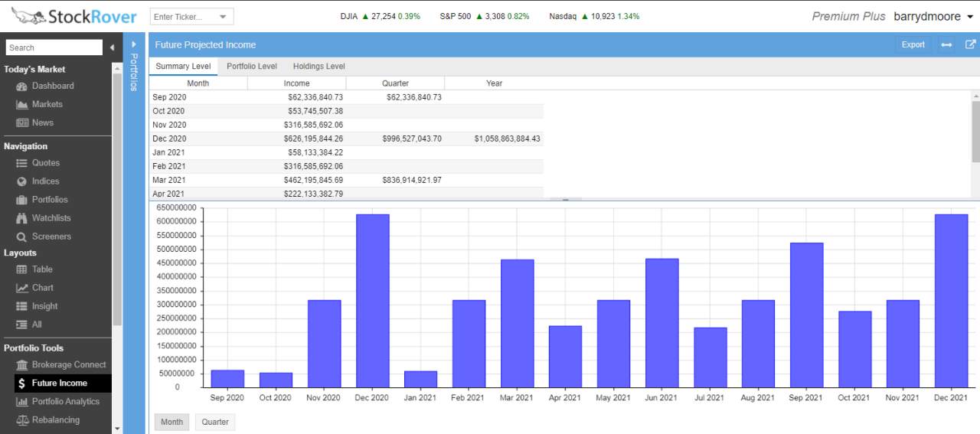Open Indices globe icon
The width and height of the screenshot is (980, 434).
(21, 181)
